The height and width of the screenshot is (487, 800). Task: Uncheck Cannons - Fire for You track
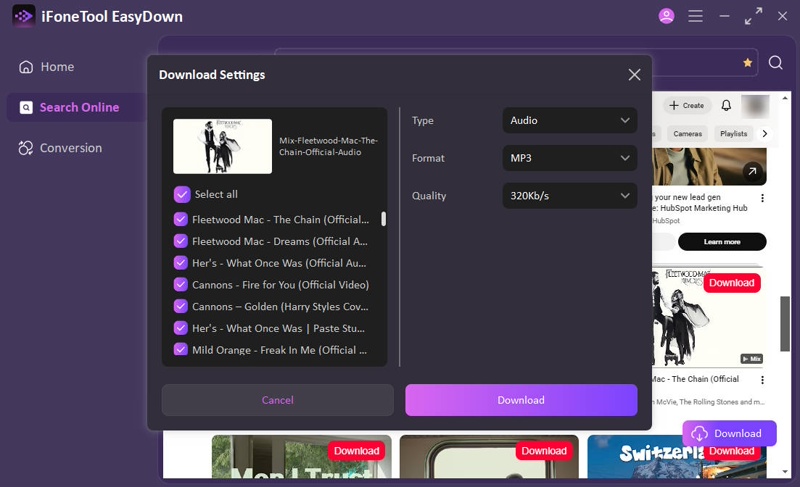point(181,285)
